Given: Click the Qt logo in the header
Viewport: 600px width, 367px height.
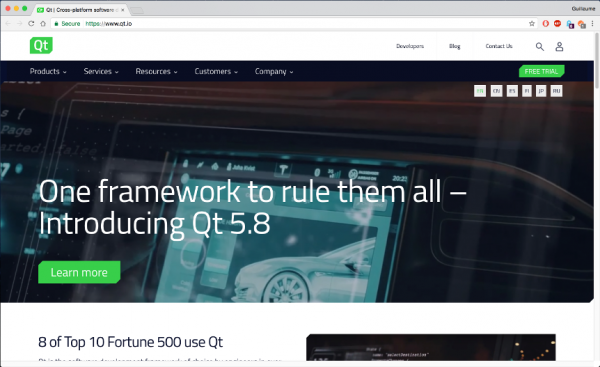Looking at the screenshot, I should 41,46.
